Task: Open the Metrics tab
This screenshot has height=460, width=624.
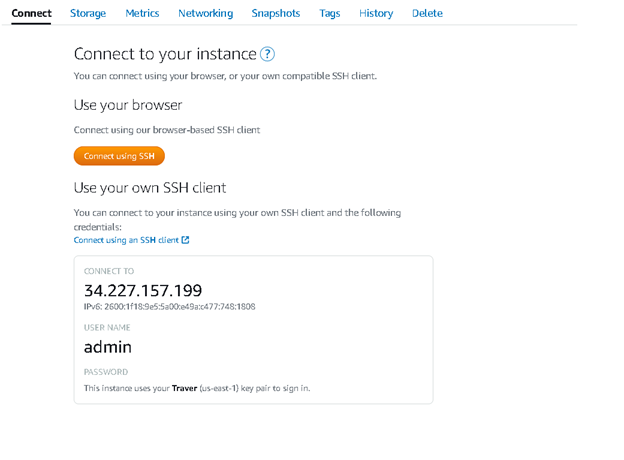Action: click(142, 13)
